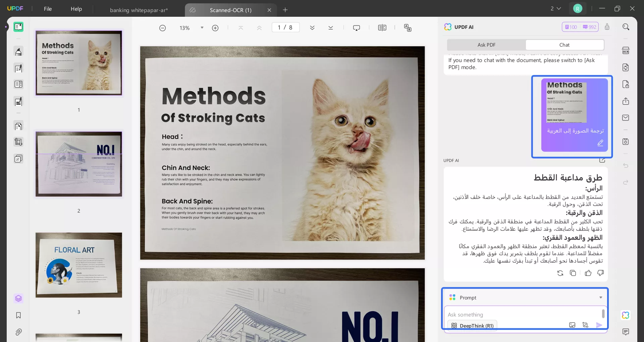The height and width of the screenshot is (342, 644).
Task: Expand the window count dropdown showing 2
Action: point(555,9)
